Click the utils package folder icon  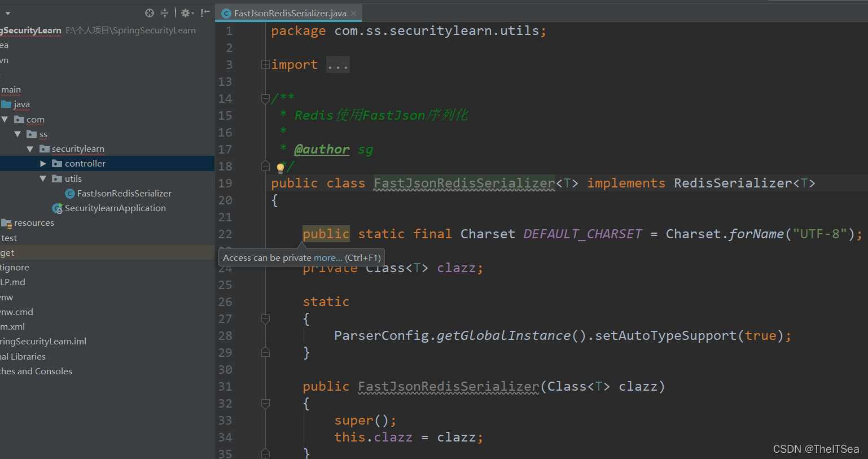57,178
